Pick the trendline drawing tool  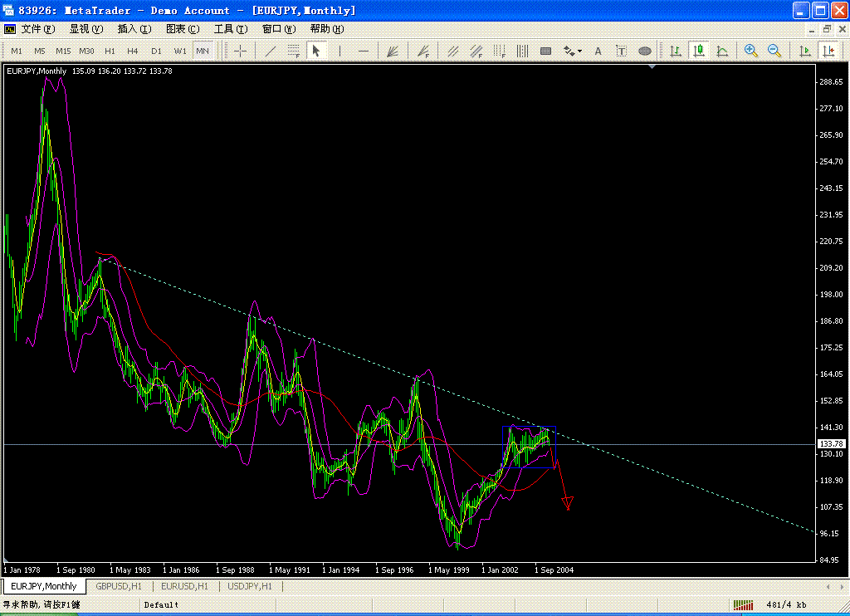pyautogui.click(x=271, y=51)
